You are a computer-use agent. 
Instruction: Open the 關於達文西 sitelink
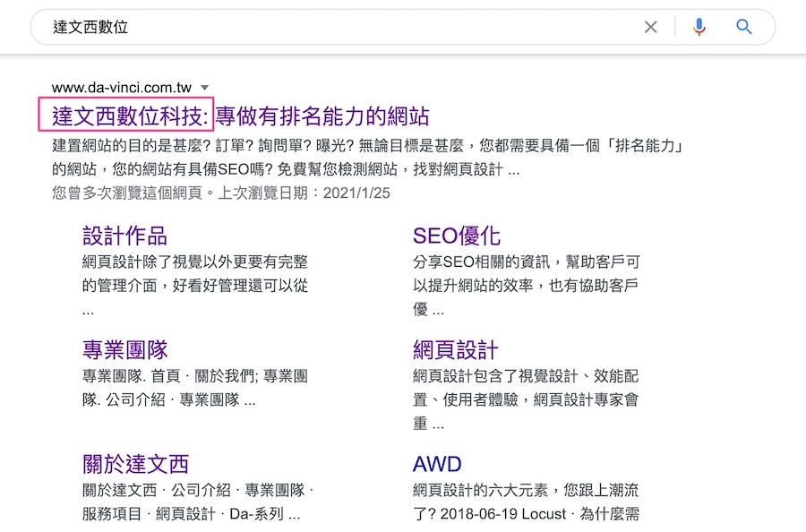point(136,464)
